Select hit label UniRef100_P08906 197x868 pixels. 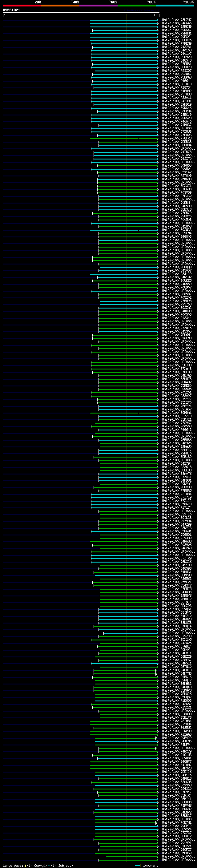(177, 545)
